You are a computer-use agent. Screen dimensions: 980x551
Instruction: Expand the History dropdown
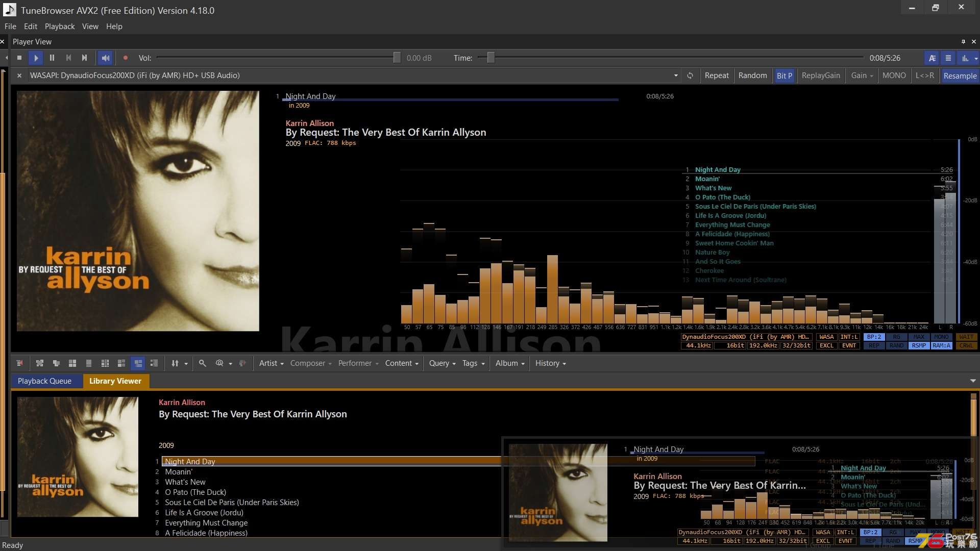pyautogui.click(x=551, y=363)
